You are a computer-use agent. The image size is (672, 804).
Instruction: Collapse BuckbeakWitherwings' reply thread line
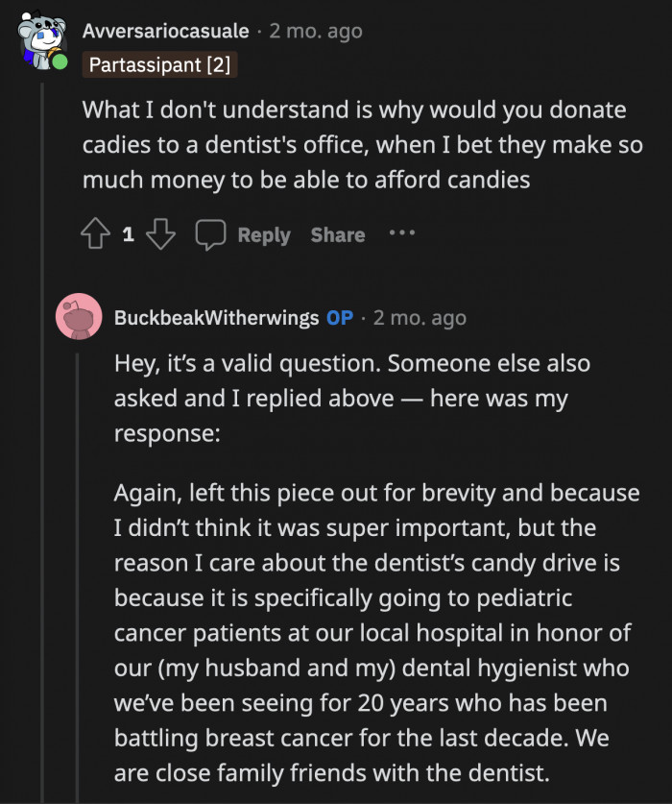click(80, 576)
